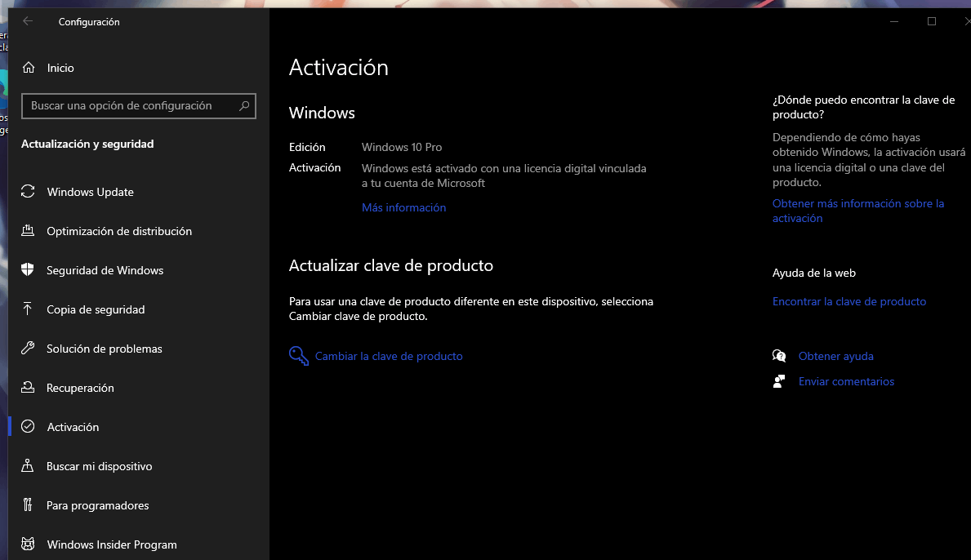Image resolution: width=971 pixels, height=560 pixels.
Task: Click the Actualizar clave de producto heading
Action: pos(390,265)
